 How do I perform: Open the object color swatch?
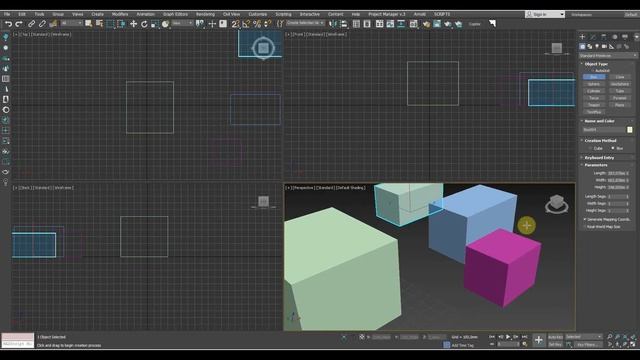click(x=630, y=130)
